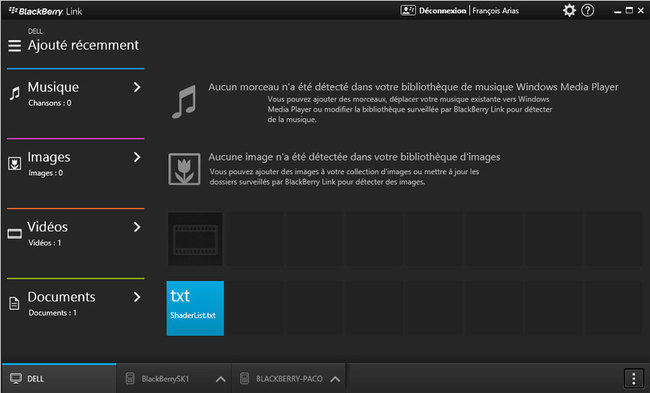Screen dimensions: 650x393
Task: Expand the Documents category chevron
Action: coord(137,297)
